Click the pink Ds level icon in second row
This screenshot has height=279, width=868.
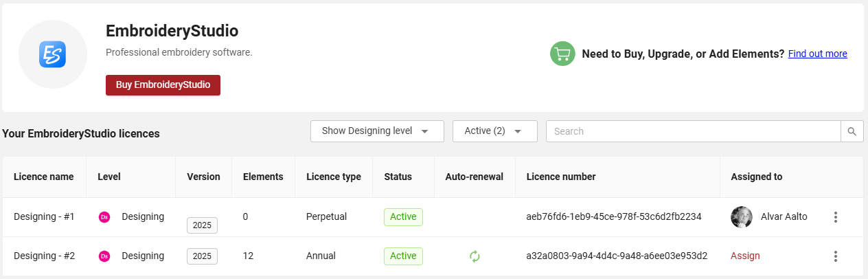coord(104,256)
